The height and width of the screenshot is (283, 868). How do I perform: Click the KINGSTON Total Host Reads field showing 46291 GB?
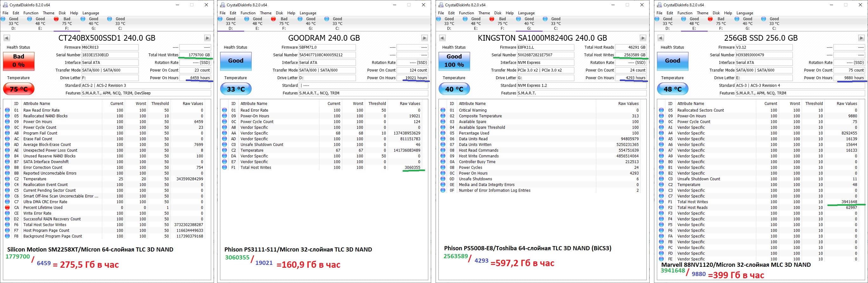631,47
